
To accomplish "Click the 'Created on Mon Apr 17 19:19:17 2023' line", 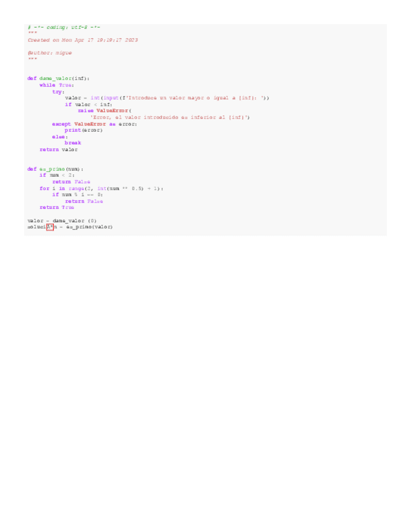I will 83,40.
